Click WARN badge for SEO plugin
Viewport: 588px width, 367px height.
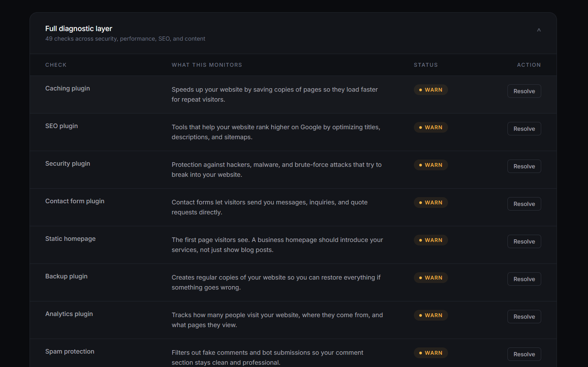(x=431, y=127)
